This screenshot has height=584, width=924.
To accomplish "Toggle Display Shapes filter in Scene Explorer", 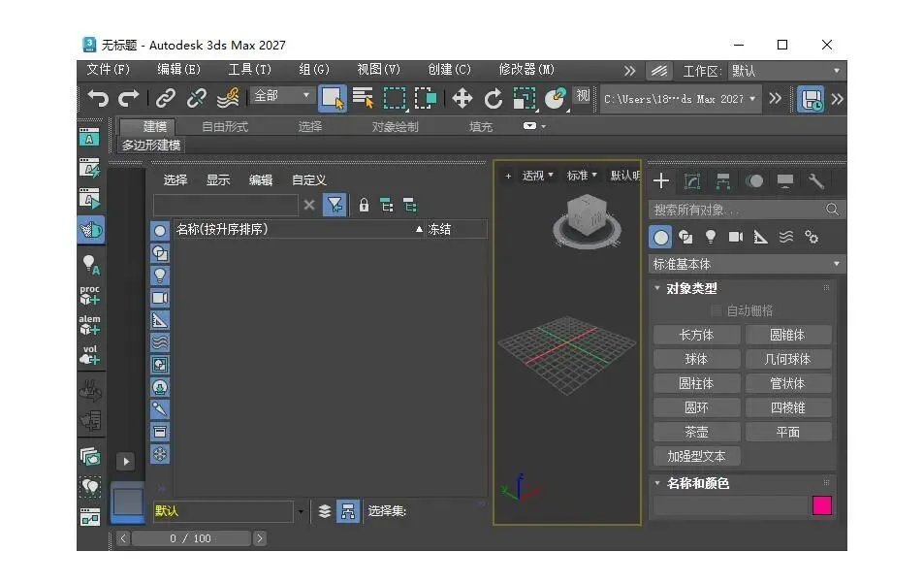I will point(160,253).
